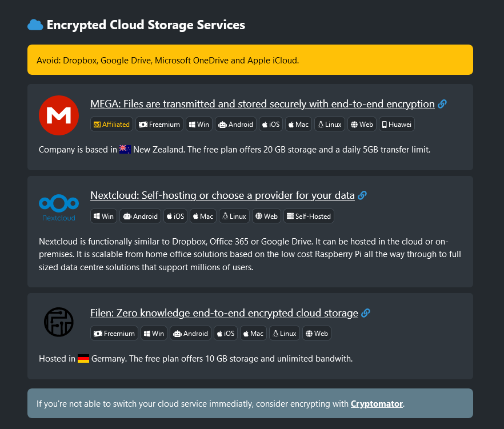Select the Self-Hosted tag under Nextcloud
Image resolution: width=504 pixels, height=429 pixels.
click(309, 216)
